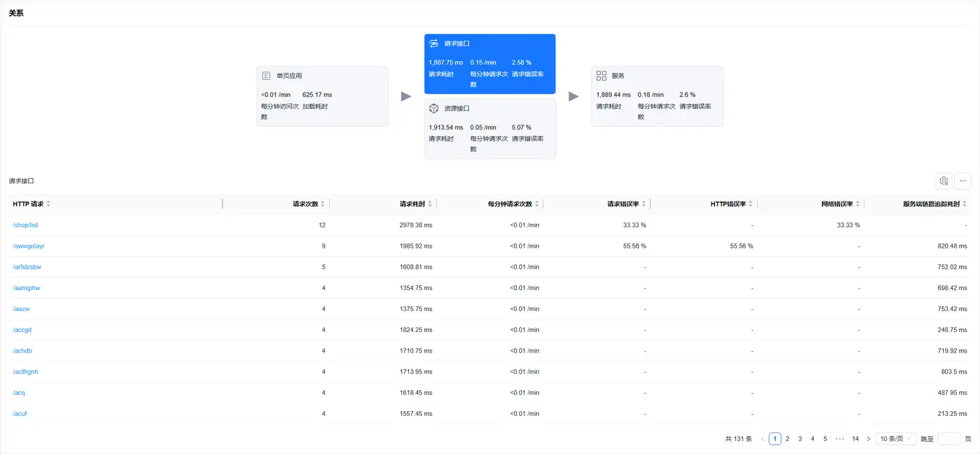
Task: Open the more options ellipsis button
Action: coord(962,181)
